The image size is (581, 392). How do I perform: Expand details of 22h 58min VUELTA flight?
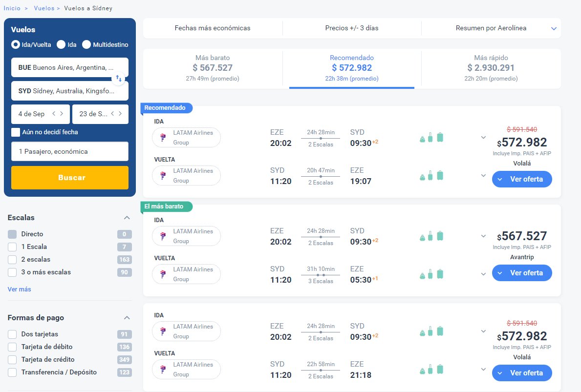483,369
